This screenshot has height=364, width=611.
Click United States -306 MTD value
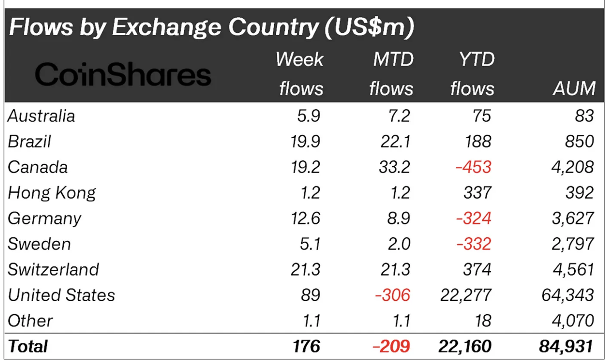click(x=393, y=295)
